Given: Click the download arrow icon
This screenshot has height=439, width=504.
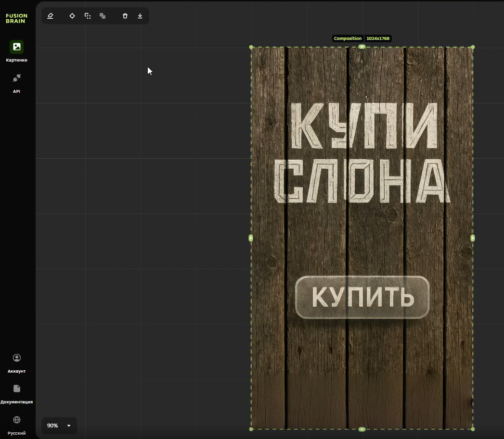Looking at the screenshot, I should pos(140,16).
